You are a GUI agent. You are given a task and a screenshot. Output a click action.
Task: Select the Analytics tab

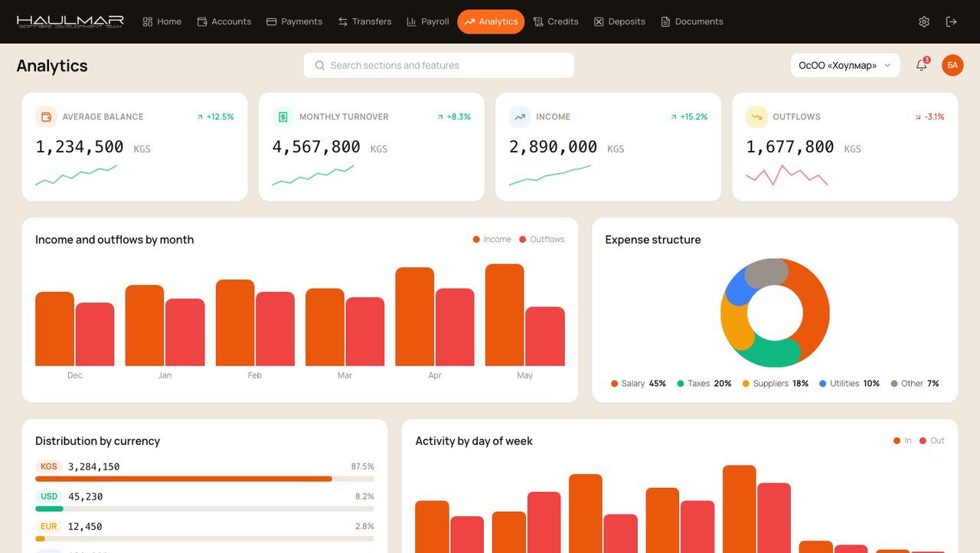491,21
